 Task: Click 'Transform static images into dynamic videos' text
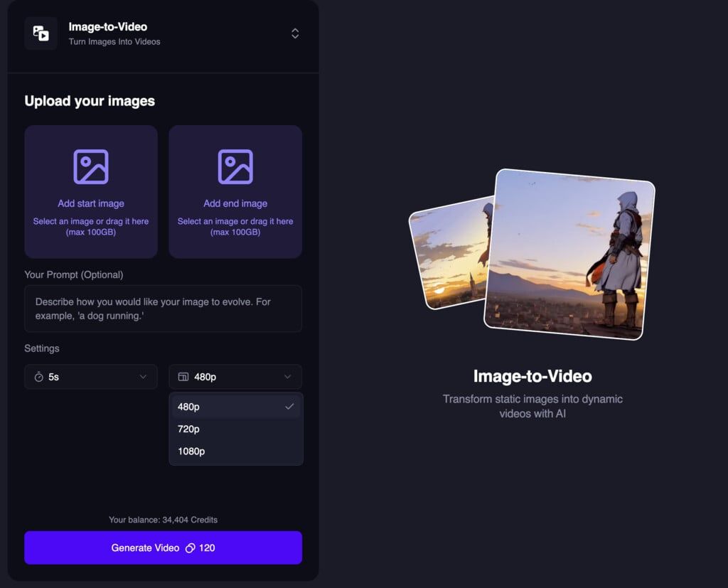[x=532, y=407]
